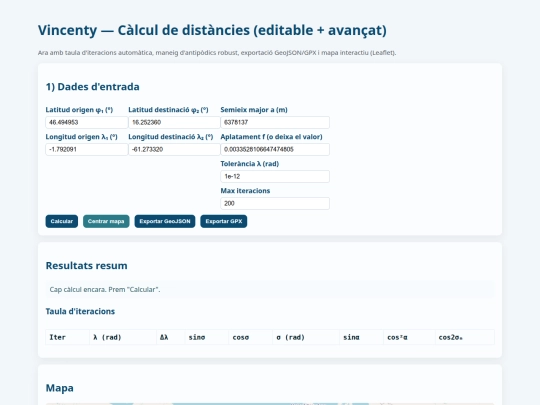Click the cosσ column header
Viewport: 540px width, 405px height.
250,337
